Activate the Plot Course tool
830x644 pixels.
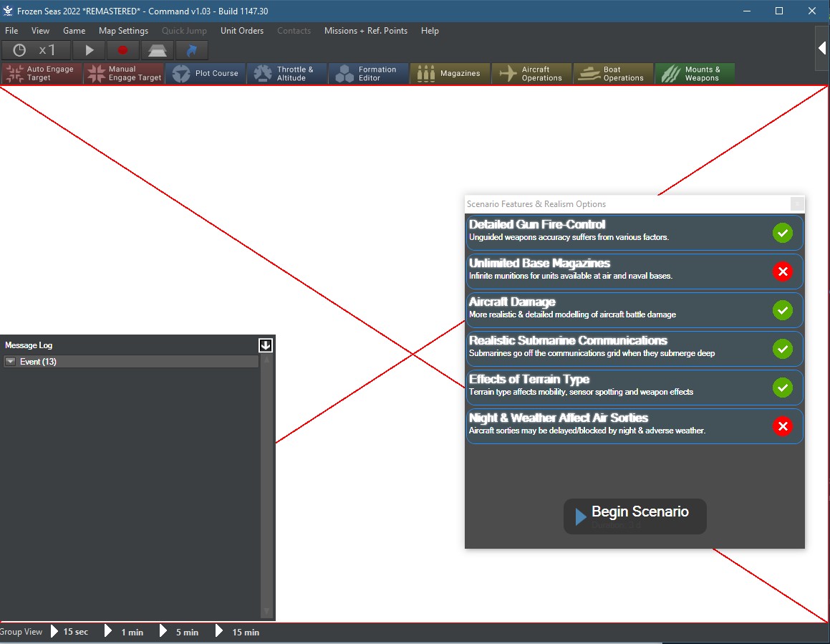pos(206,73)
